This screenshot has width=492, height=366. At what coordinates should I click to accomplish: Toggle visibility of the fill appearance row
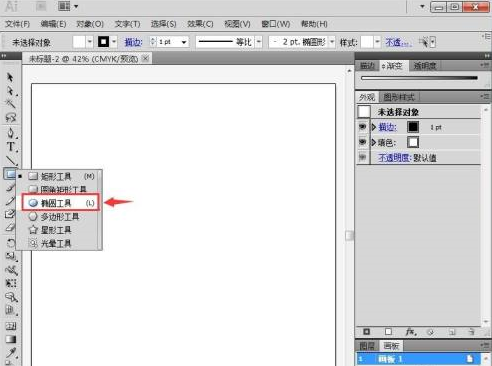coord(363,142)
